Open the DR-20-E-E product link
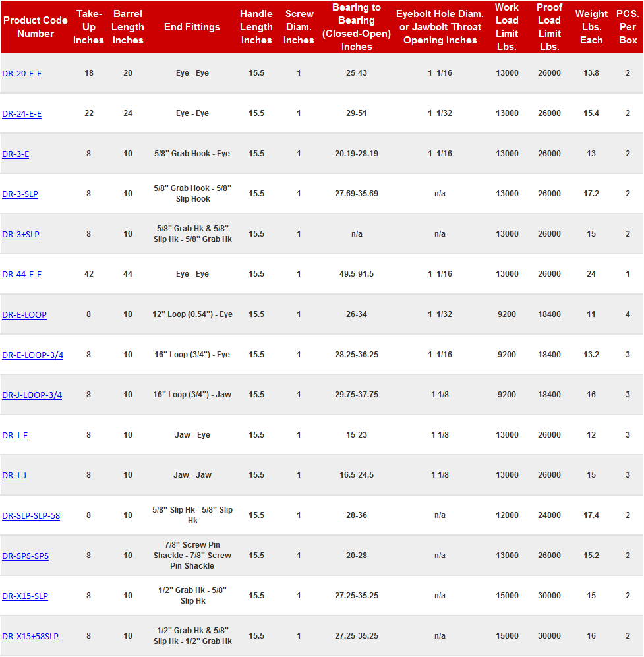Viewport: 644px width, 657px height. coord(22,73)
